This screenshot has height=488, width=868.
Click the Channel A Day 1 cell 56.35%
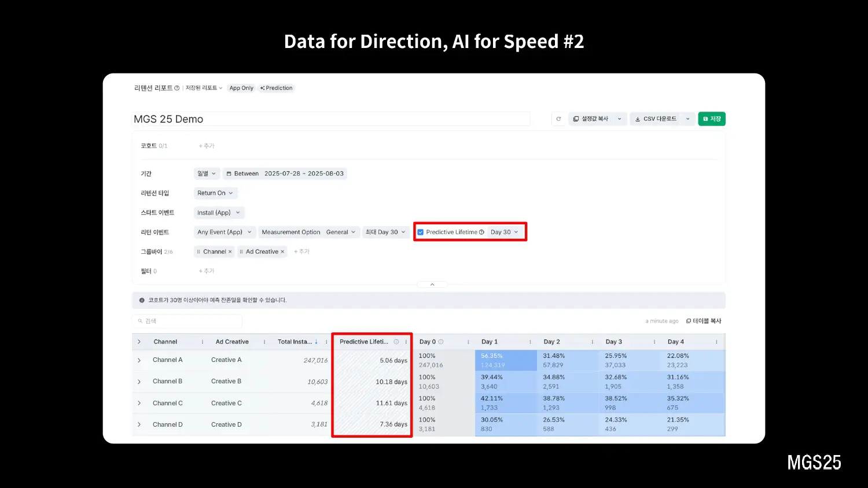tap(506, 361)
